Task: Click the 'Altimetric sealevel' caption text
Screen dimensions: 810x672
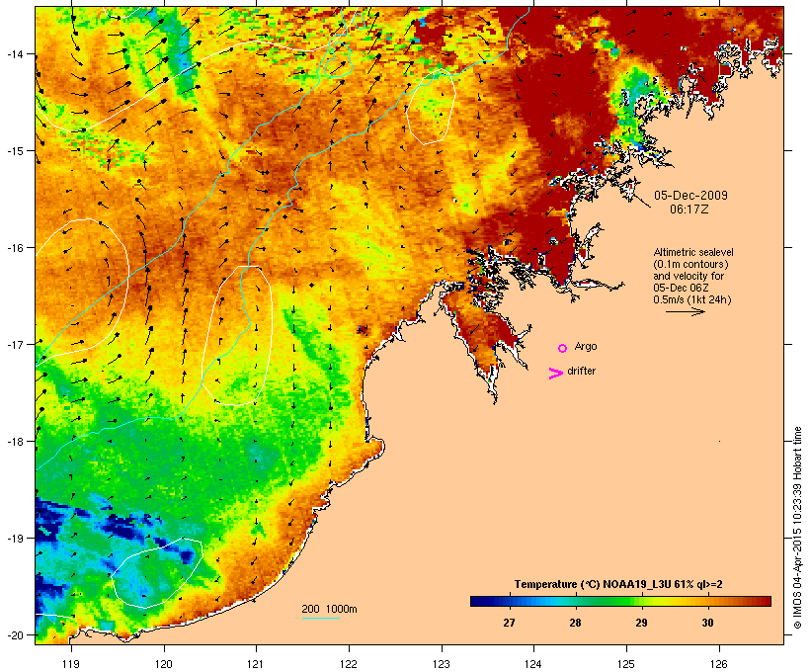Action: (x=693, y=252)
